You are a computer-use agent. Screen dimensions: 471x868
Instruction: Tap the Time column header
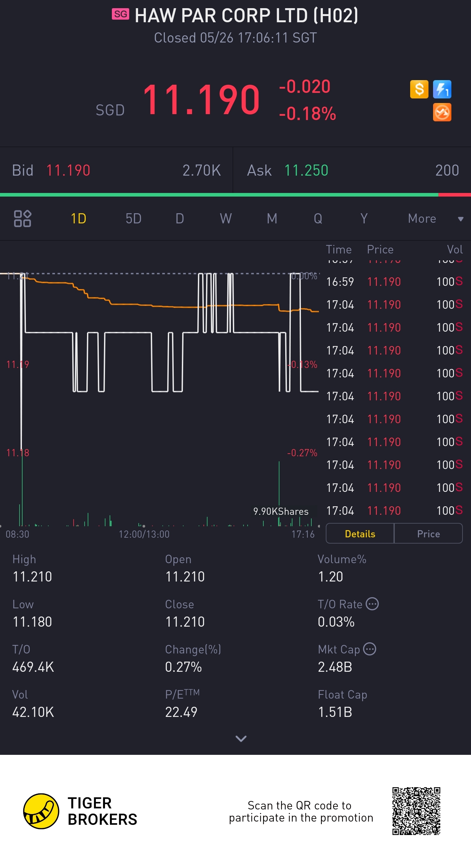click(x=339, y=249)
